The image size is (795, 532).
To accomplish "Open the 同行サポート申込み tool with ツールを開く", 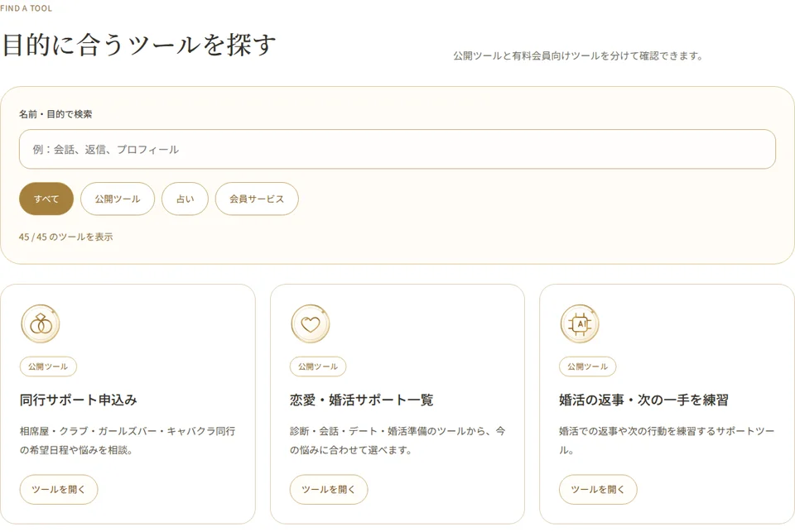I will (x=59, y=490).
